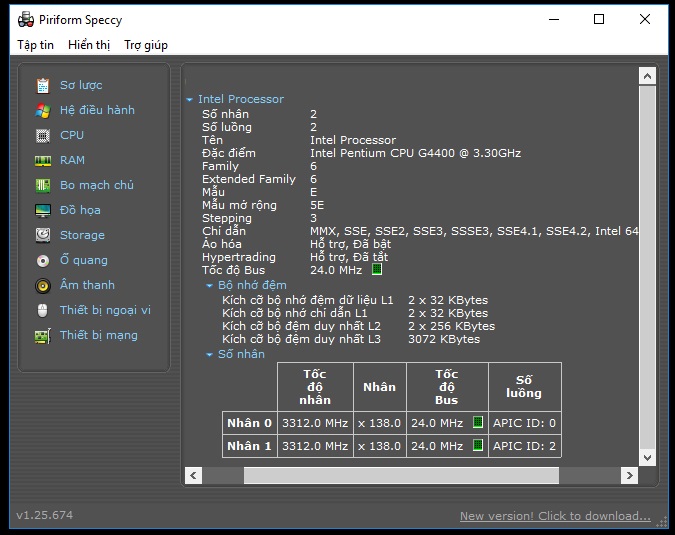Viewport: 675px width, 535px height.
Task: Click the Stepping row label
Action: 227,218
